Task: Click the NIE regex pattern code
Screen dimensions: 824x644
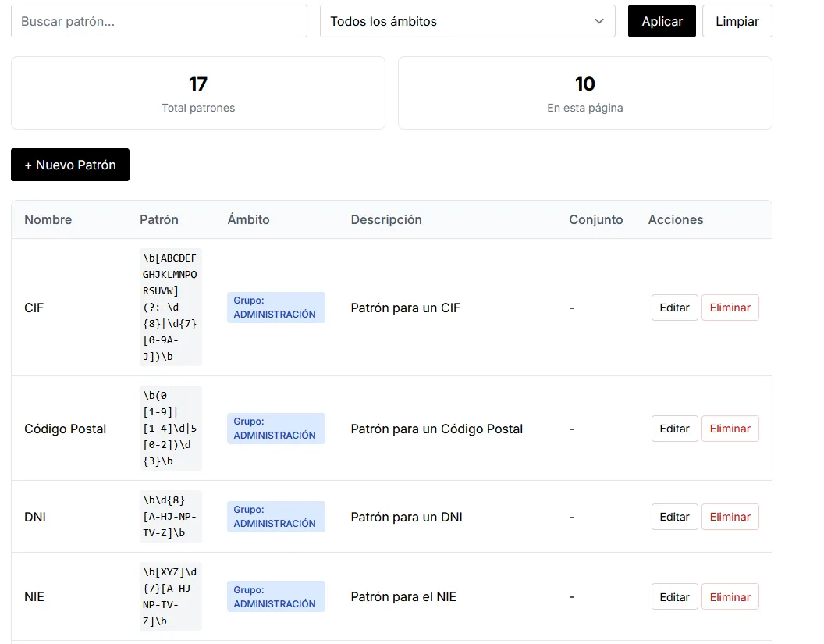Action: coord(170,596)
